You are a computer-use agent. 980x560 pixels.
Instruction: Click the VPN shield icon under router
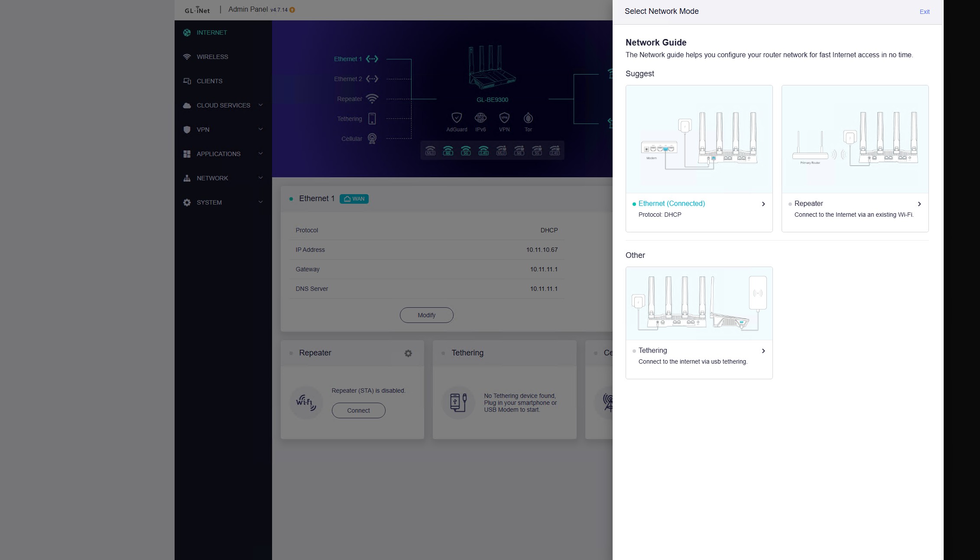coord(504,118)
